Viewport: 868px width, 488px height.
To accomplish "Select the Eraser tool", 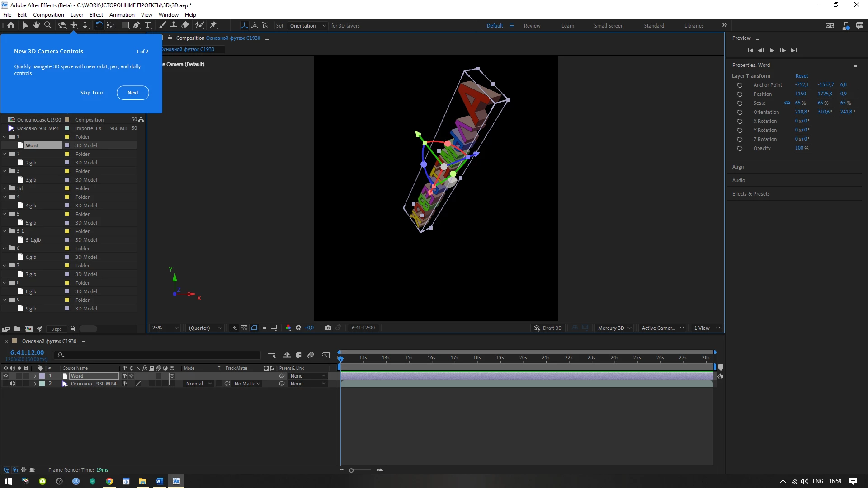I will (185, 25).
